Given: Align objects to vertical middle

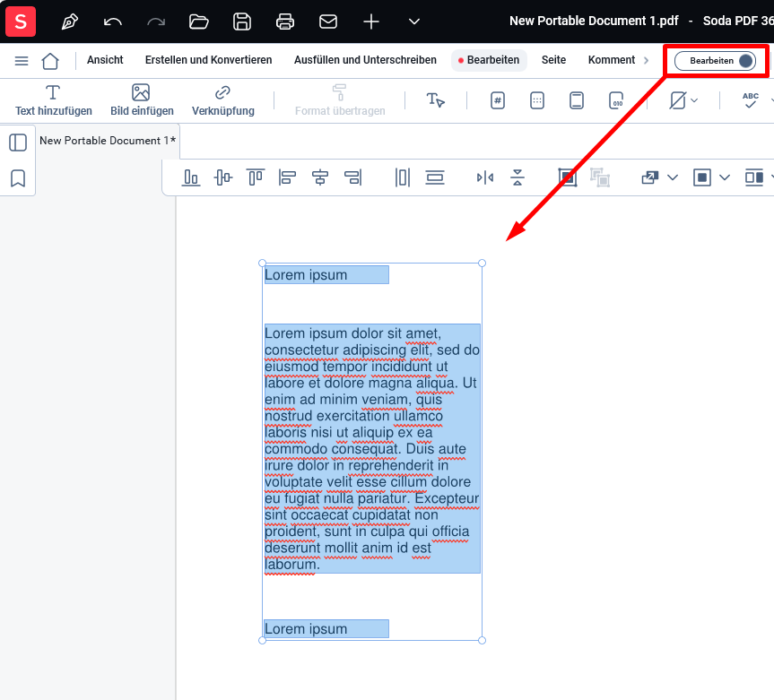Looking at the screenshot, I should (x=223, y=177).
